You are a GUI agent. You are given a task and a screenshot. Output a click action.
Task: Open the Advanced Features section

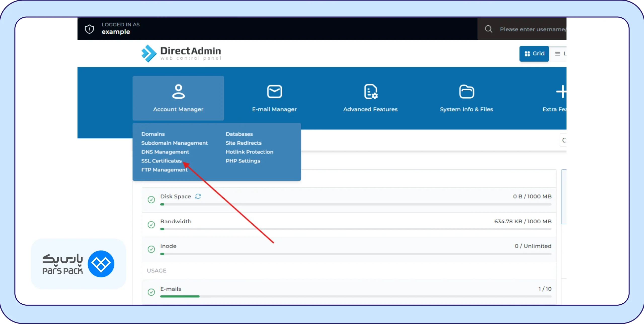[370, 98]
